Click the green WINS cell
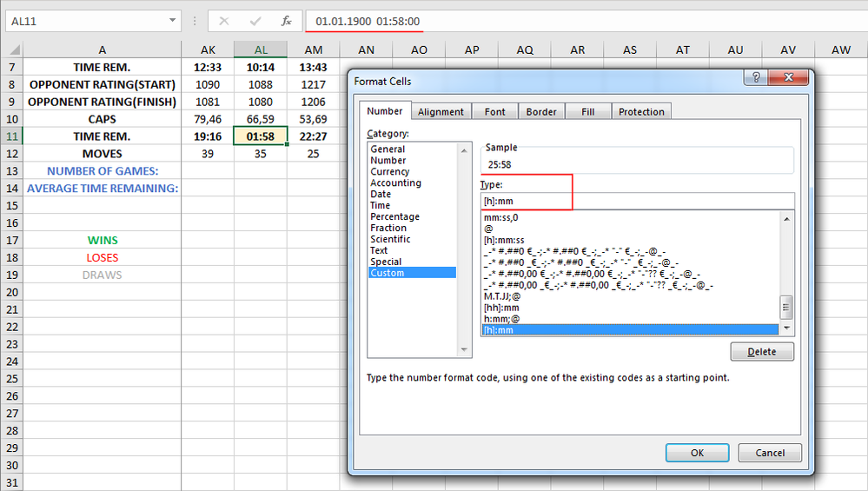Image resolution: width=868 pixels, height=491 pixels. click(103, 240)
